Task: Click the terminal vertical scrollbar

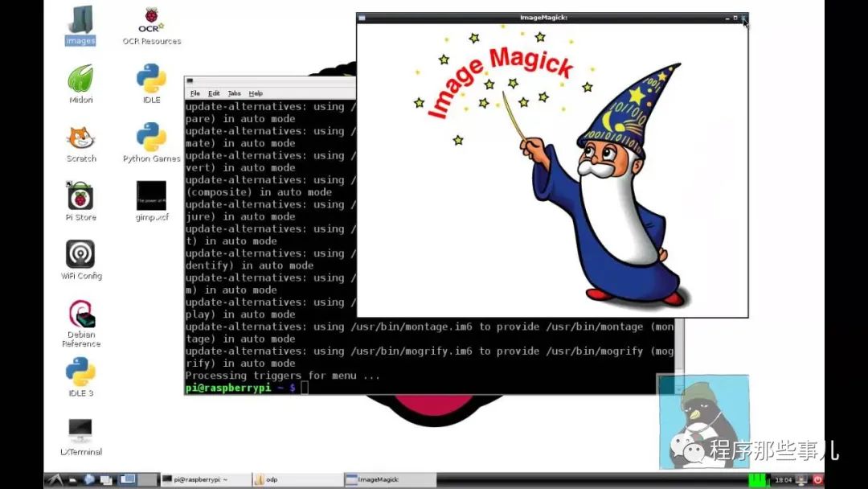Action: [x=678, y=355]
